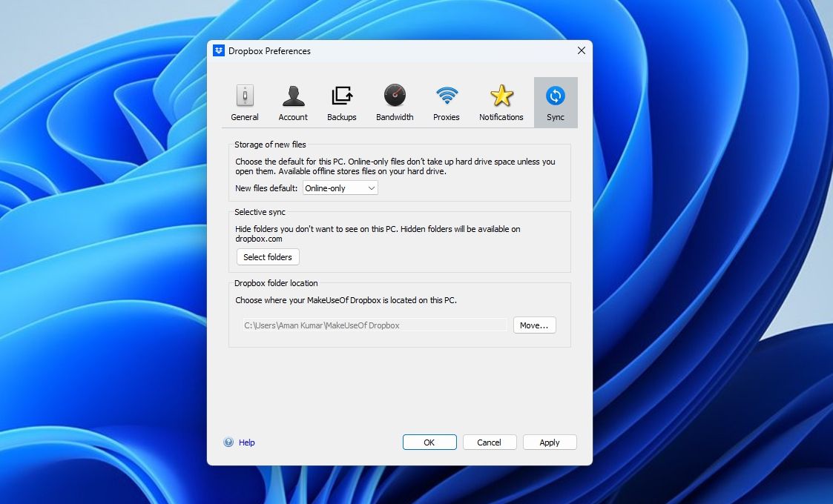Click the Apply button

click(x=550, y=442)
